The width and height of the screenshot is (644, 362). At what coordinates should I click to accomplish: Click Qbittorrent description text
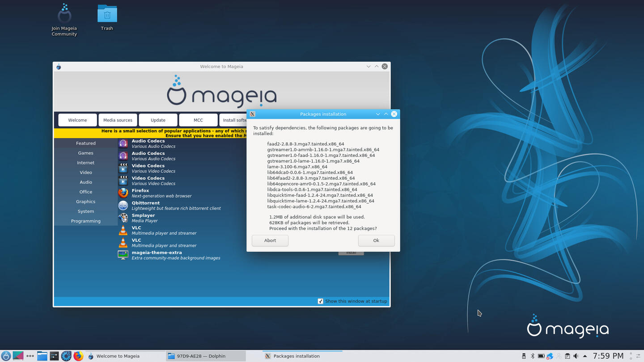(x=176, y=209)
